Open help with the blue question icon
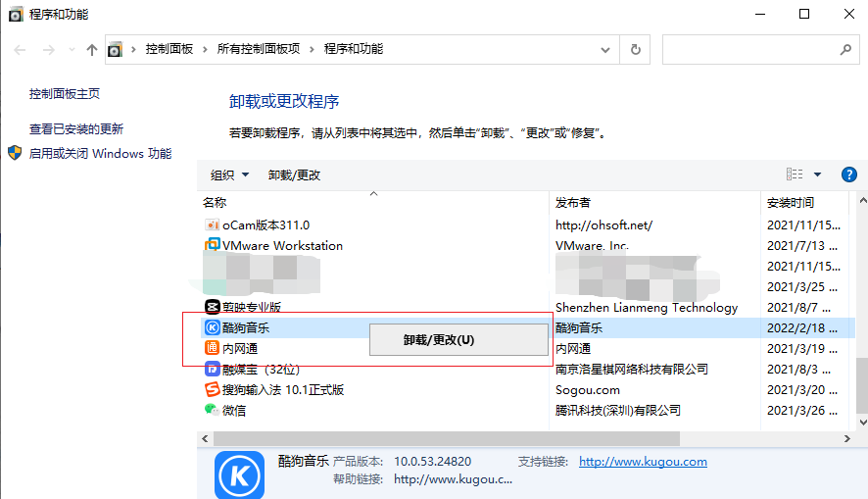This screenshot has height=499, width=868. point(849,175)
